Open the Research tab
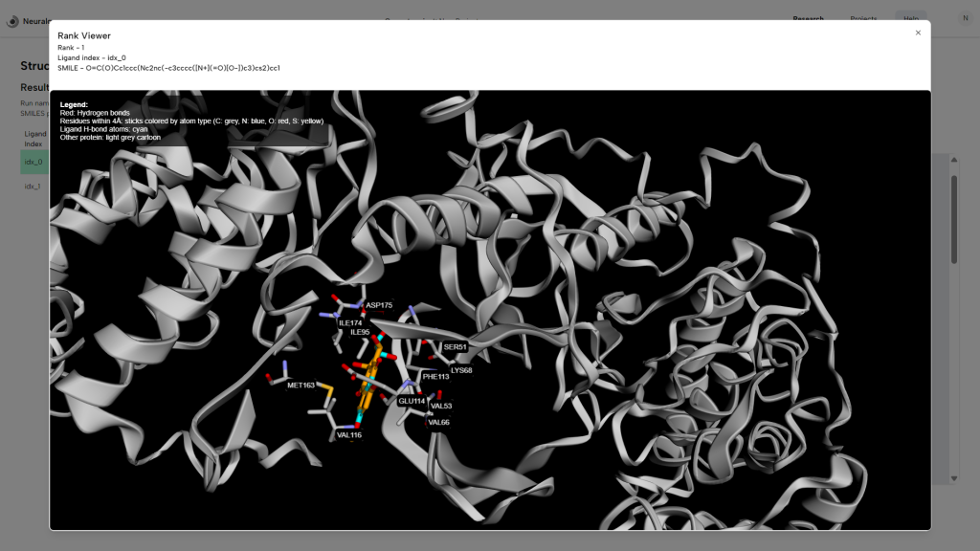Screen dimensions: 980x551 [x=808, y=19]
